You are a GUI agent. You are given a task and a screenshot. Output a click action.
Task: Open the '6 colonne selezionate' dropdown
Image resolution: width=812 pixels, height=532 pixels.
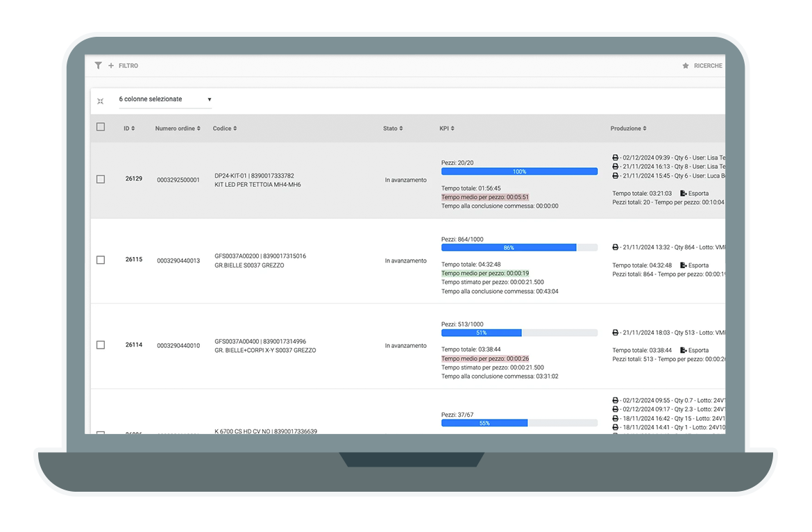165,99
